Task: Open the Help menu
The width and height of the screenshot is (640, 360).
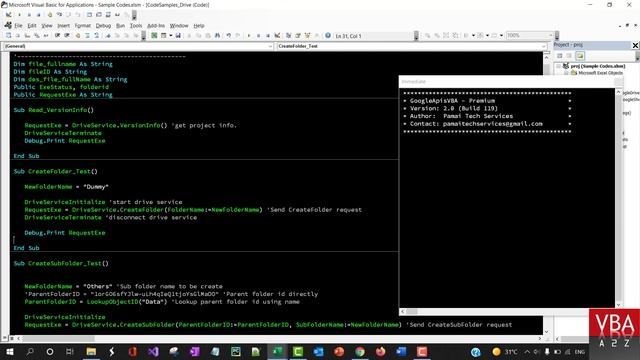Action: click(x=199, y=26)
